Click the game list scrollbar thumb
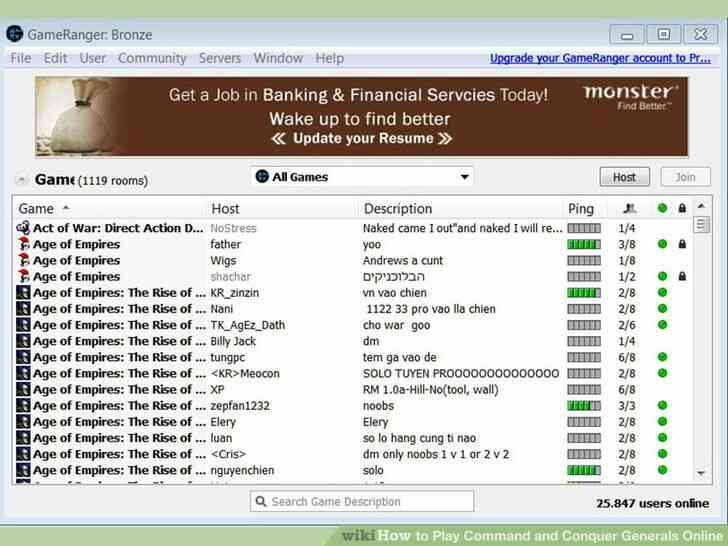 (701, 225)
